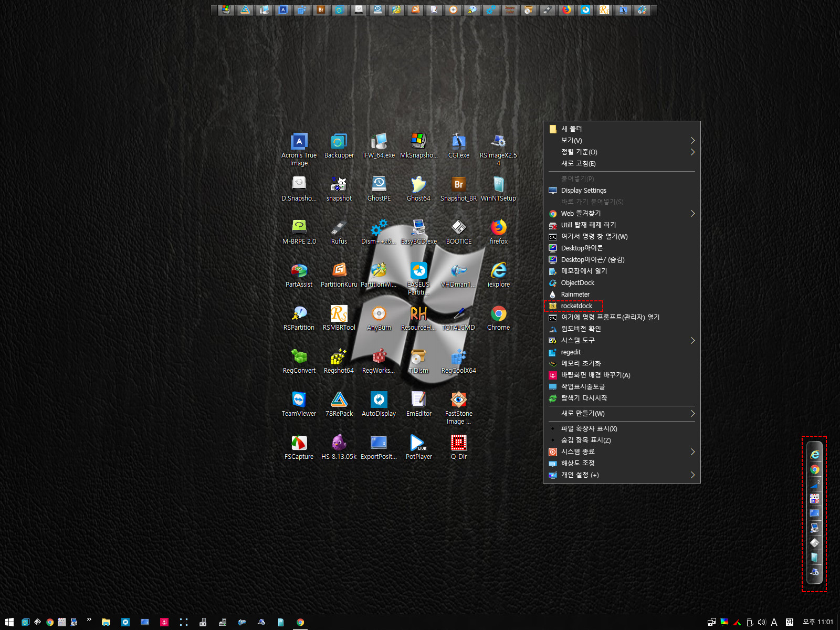Choose 메모리 초기화 menu entry
The width and height of the screenshot is (840, 630).
tap(622, 363)
